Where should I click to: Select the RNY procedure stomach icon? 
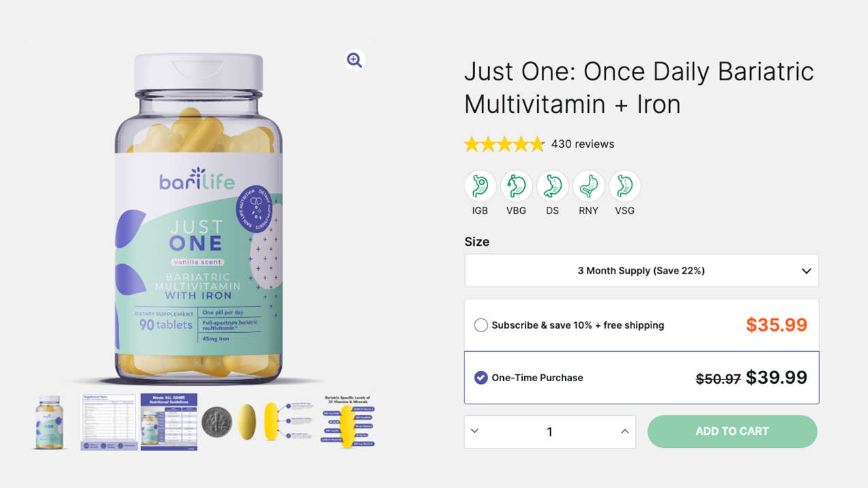click(x=588, y=186)
